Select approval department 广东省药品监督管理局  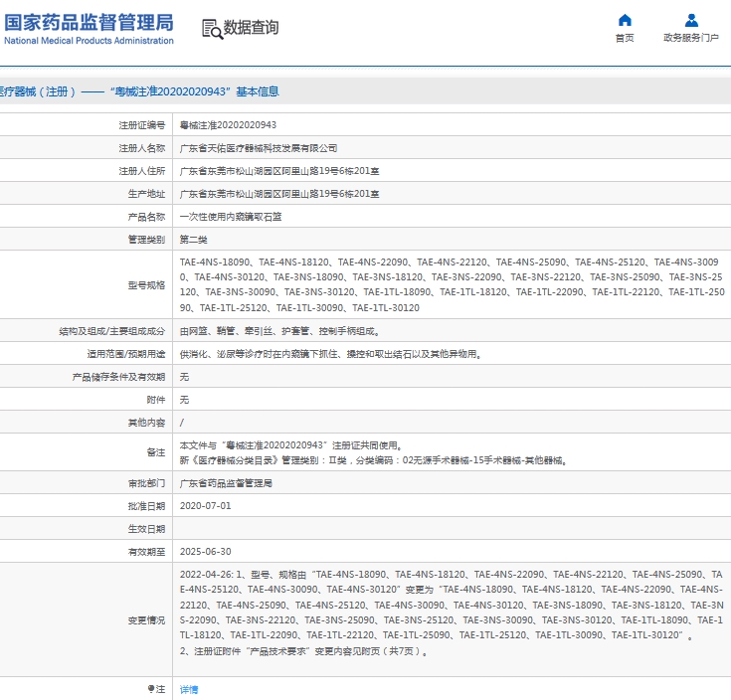tap(226, 483)
